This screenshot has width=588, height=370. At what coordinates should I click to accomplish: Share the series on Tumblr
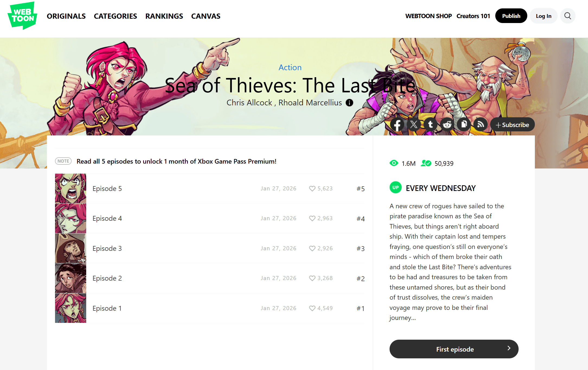click(430, 125)
